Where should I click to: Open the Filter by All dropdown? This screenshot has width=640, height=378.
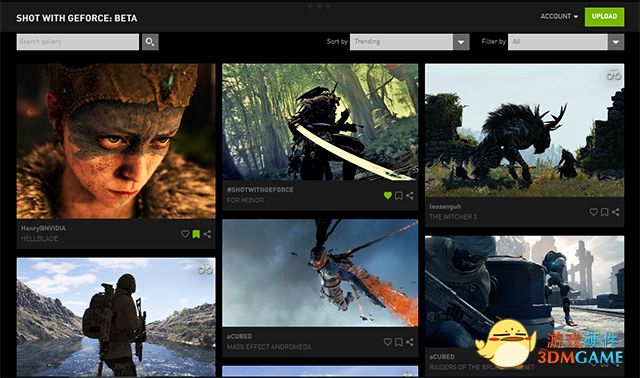pyautogui.click(x=566, y=42)
